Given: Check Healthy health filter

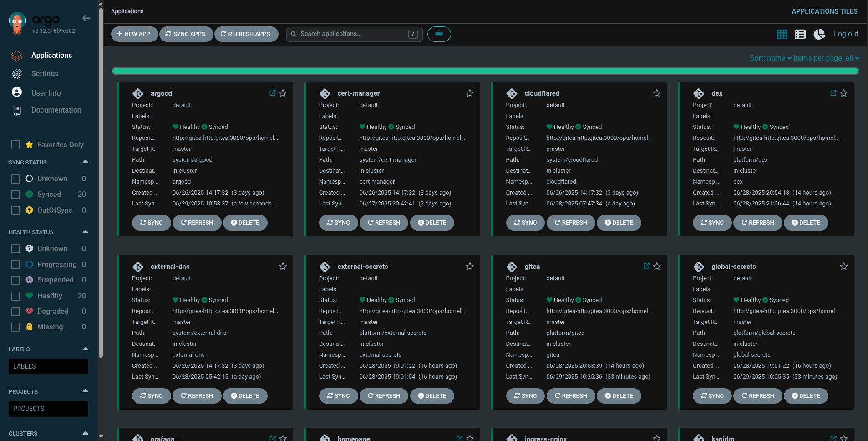Looking at the screenshot, I should click(x=15, y=296).
